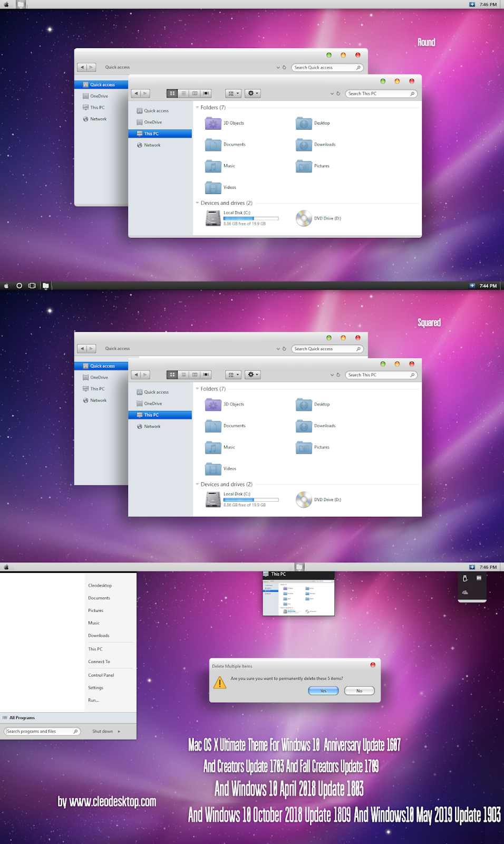Click No in Delete Multiple Items dialog
Viewport: 504px width, 844px height.
[360, 691]
